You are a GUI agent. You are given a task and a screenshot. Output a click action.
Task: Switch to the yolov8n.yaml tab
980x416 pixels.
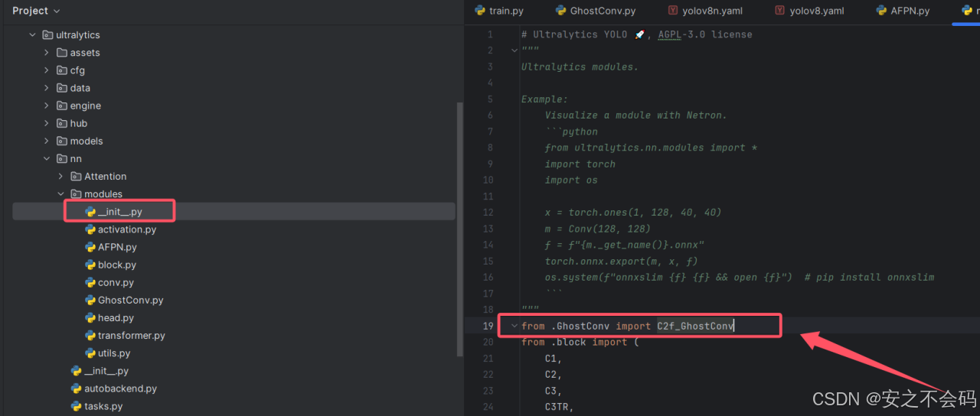click(705, 11)
